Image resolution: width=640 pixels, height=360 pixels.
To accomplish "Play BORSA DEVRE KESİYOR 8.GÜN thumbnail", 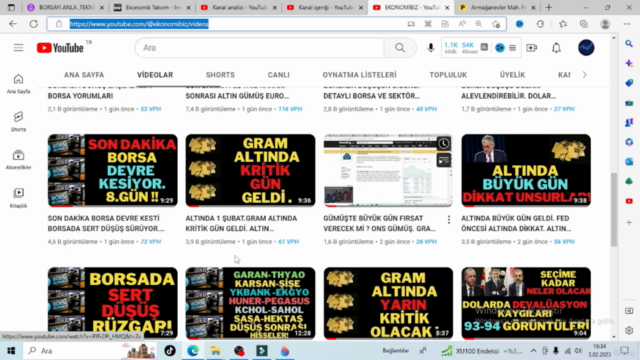I will [x=113, y=170].
